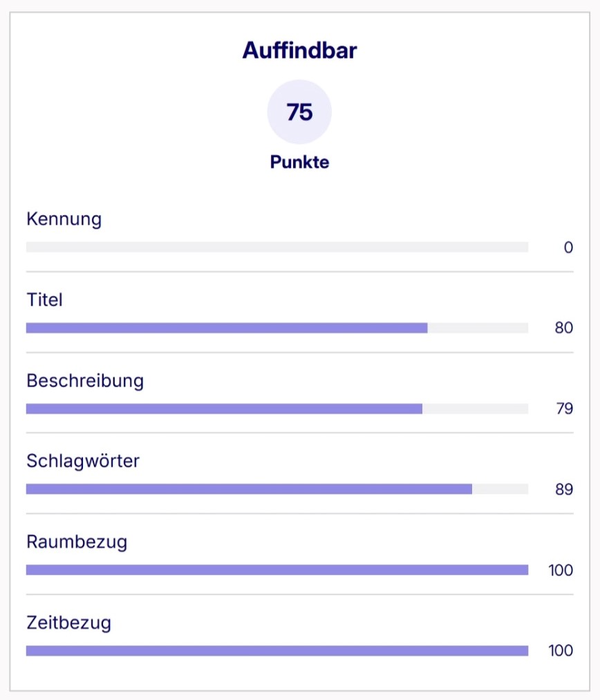600x700 pixels.
Task: Select the Raumbezug label
Action: point(77,542)
